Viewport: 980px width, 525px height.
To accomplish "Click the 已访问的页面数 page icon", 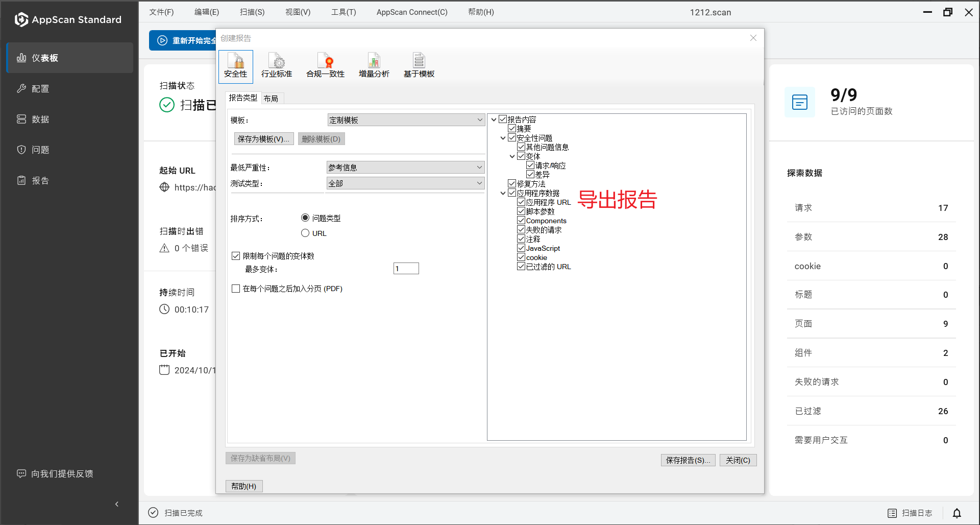I will coord(800,102).
